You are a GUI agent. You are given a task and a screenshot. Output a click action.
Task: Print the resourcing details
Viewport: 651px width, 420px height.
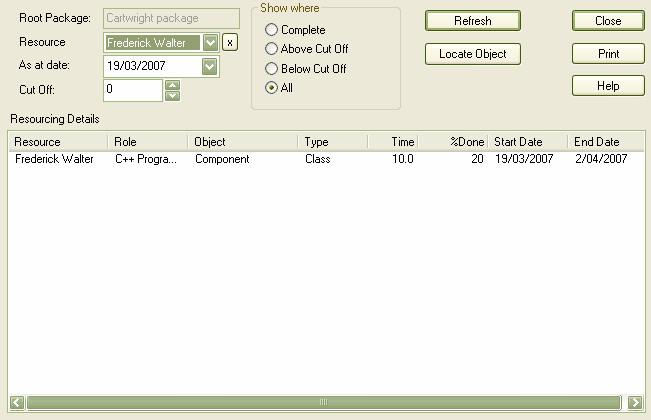[608, 54]
